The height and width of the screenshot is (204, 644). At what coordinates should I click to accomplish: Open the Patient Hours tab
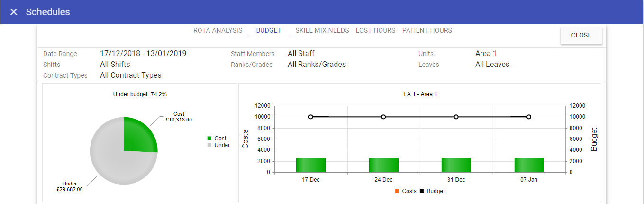pos(427,30)
